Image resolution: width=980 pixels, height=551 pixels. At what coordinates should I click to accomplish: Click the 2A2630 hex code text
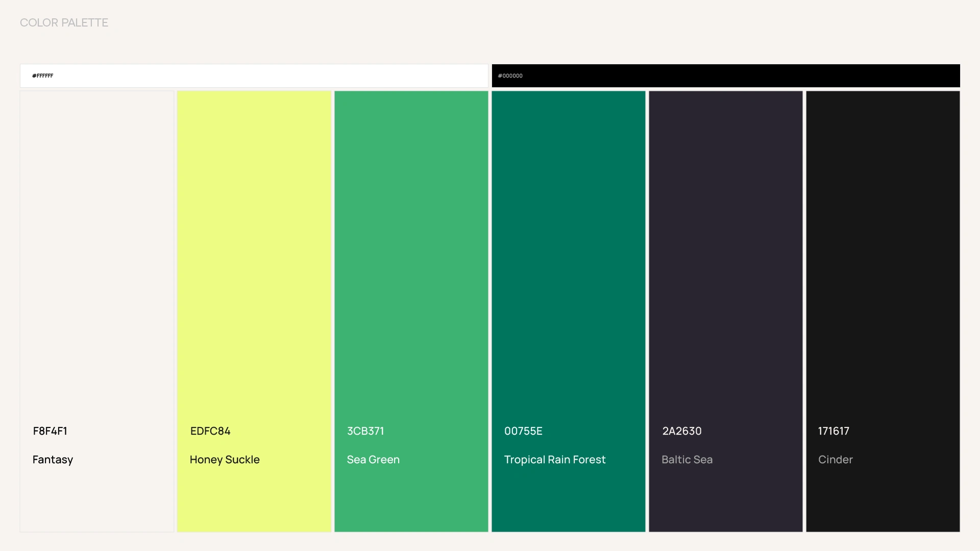682,431
